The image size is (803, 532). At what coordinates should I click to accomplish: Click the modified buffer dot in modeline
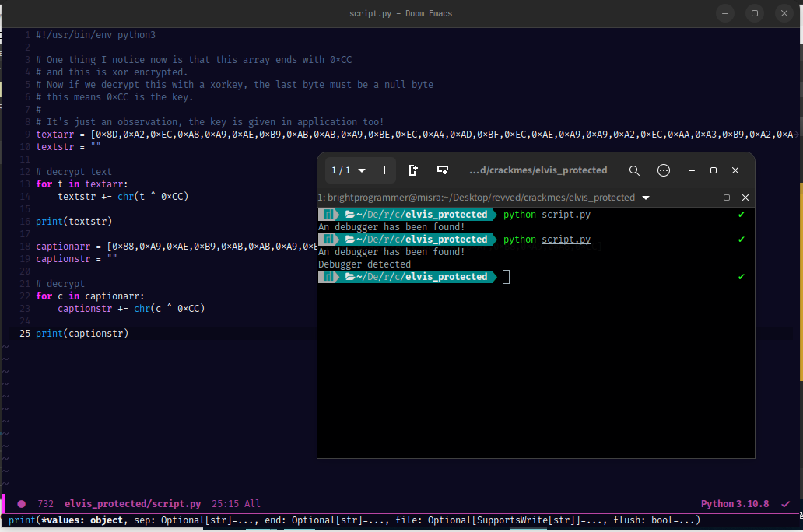click(22, 504)
